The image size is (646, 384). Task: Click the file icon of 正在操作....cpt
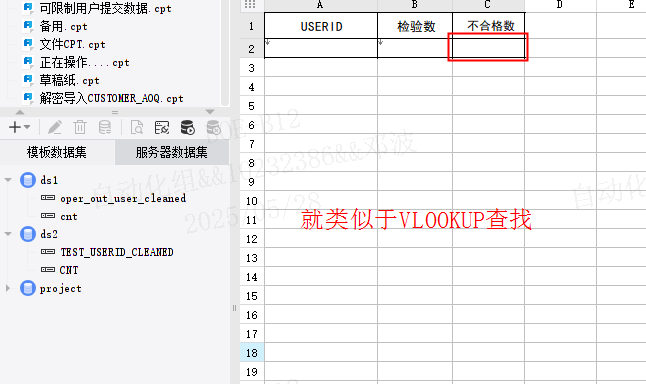coord(28,61)
